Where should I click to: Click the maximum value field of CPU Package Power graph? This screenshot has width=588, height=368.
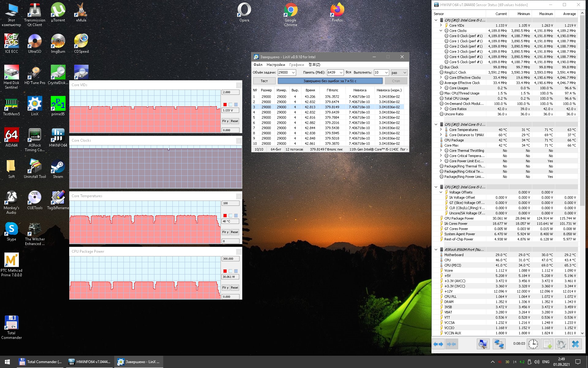point(230,259)
